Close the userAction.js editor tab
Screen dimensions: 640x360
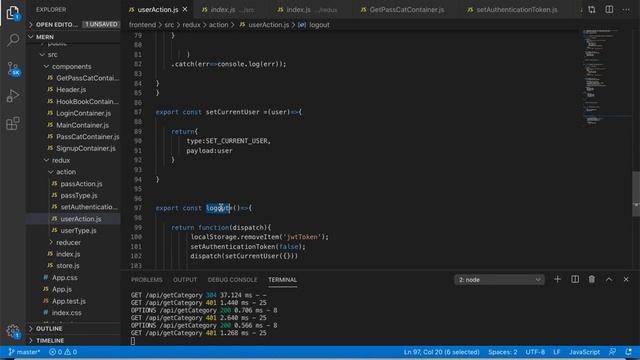click(185, 9)
